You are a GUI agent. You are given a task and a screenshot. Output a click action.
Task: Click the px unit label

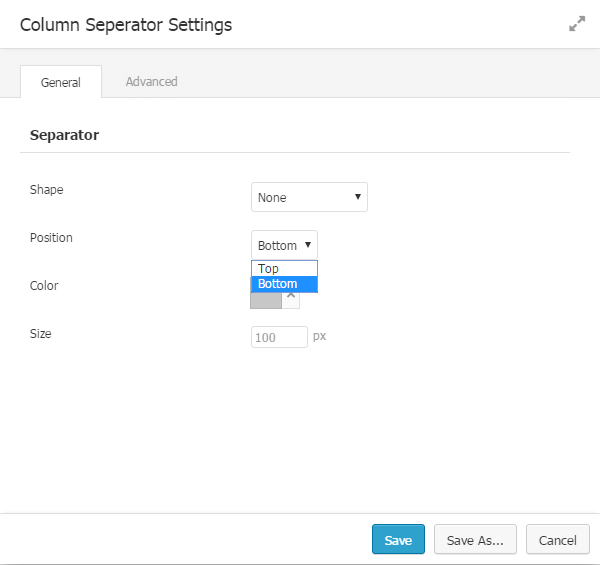click(x=320, y=336)
